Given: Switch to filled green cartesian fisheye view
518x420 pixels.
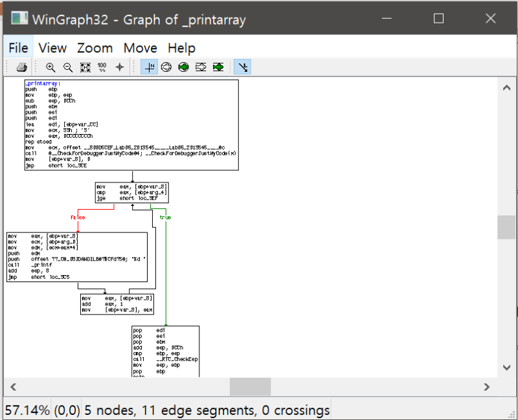Looking at the screenshot, I should (218, 67).
